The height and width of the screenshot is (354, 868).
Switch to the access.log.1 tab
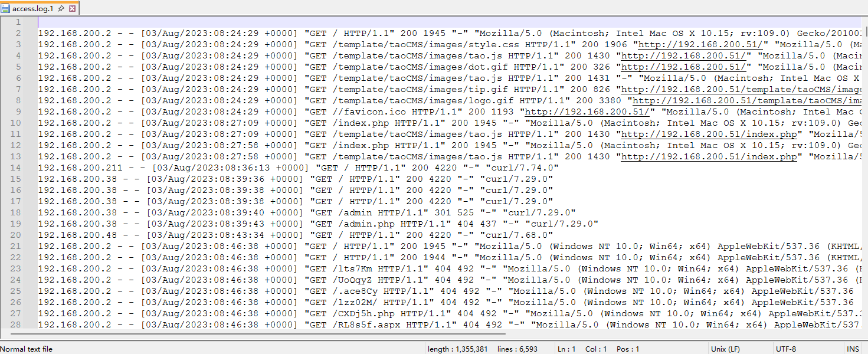33,9
